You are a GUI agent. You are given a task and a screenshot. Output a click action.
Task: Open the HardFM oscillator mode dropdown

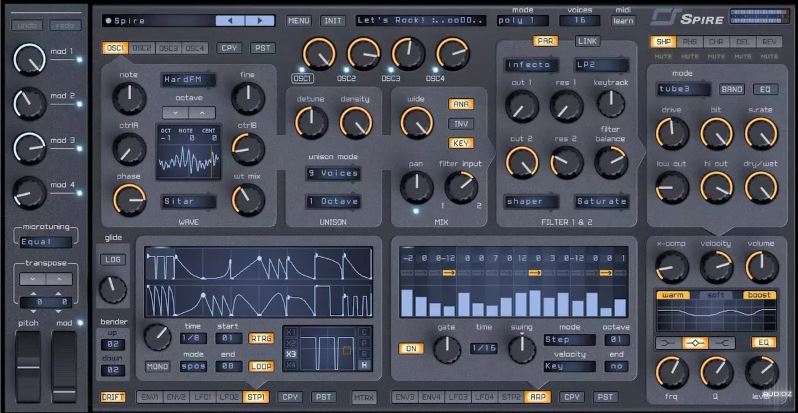click(x=188, y=80)
